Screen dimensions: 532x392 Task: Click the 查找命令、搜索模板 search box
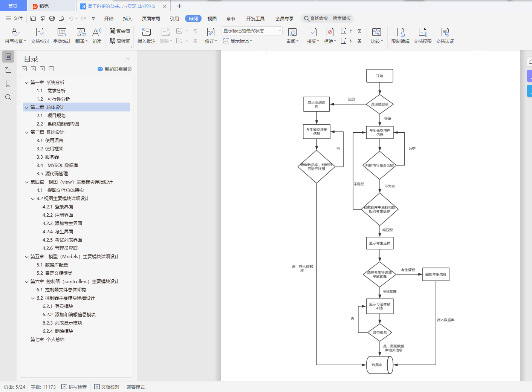tap(327, 18)
